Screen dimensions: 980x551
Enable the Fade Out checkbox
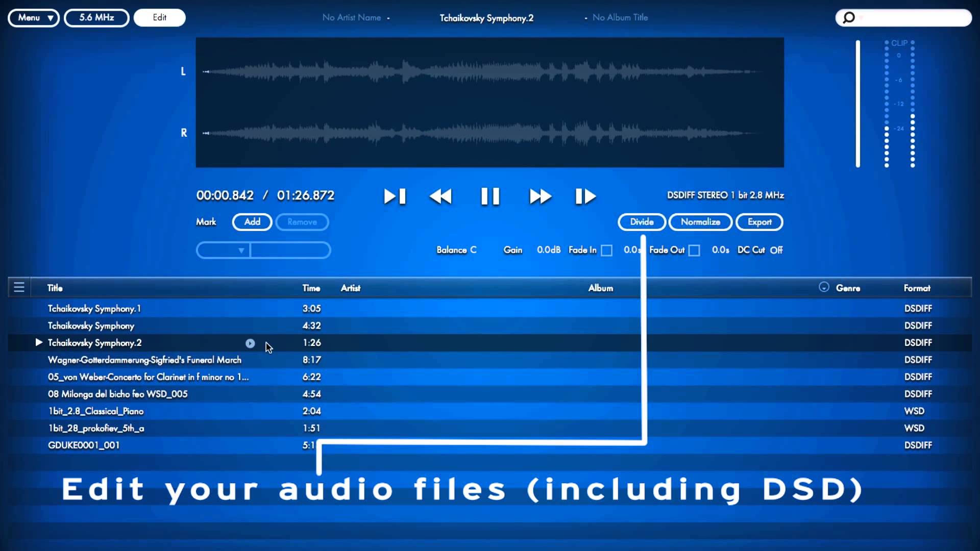click(x=694, y=251)
